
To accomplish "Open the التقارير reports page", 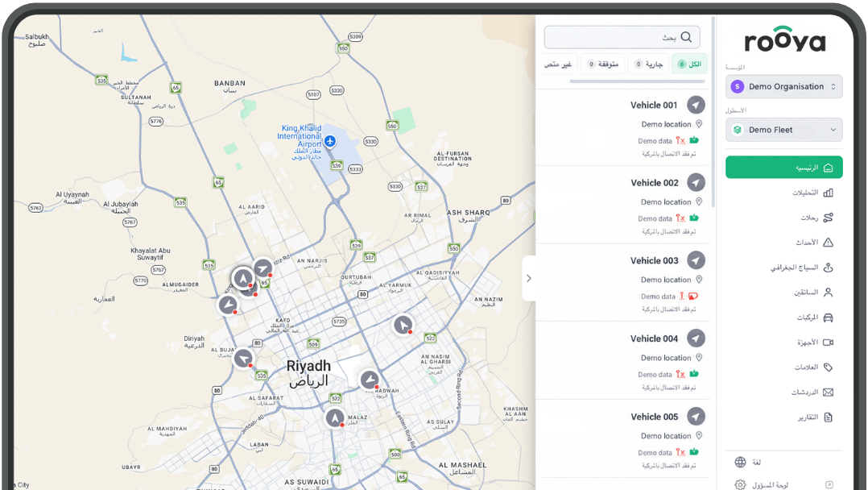I will 816,417.
